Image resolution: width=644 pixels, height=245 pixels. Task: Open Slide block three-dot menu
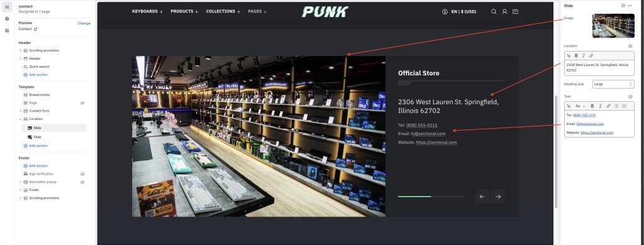coord(630,5)
